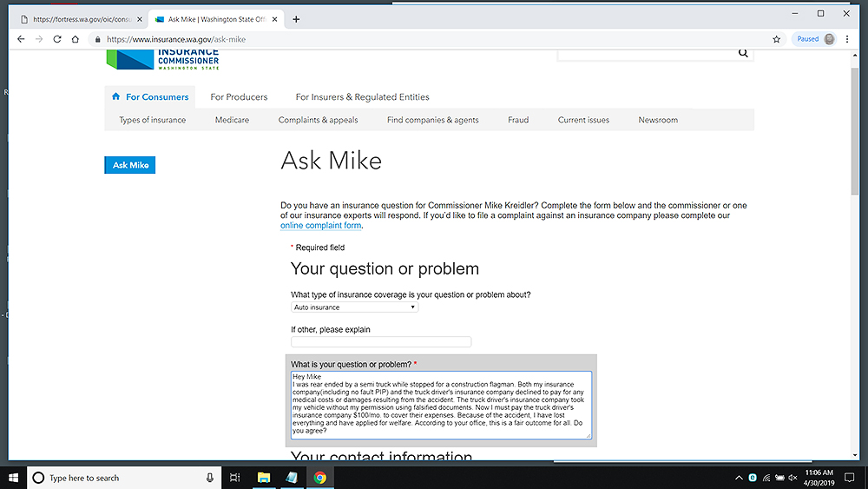Viewport: 868px width, 489px height.
Task: Click the If other, please explain field
Action: (381, 342)
